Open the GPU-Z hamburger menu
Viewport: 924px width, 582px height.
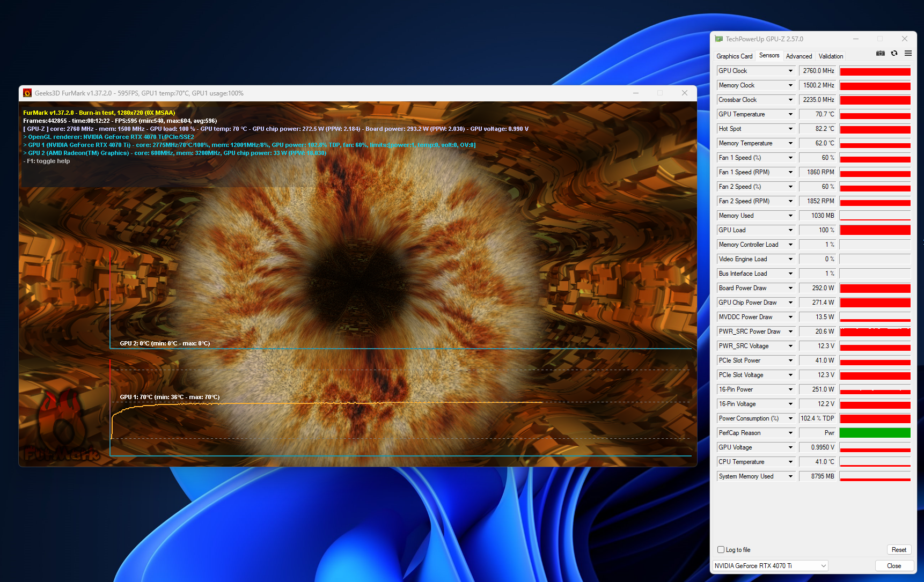coord(908,53)
